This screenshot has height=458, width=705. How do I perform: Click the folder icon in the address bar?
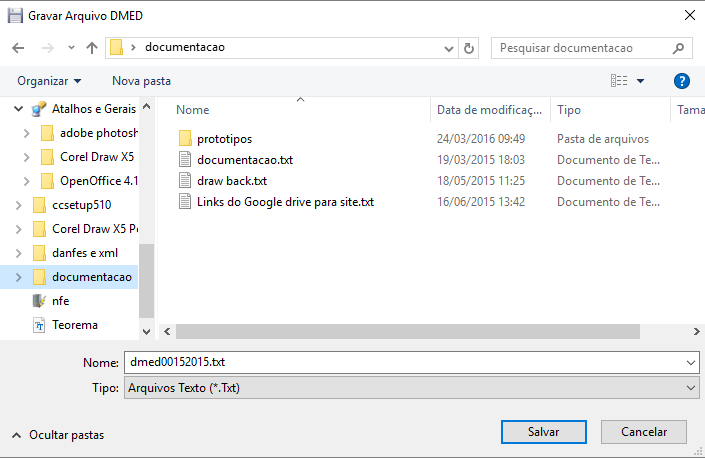click(x=116, y=48)
